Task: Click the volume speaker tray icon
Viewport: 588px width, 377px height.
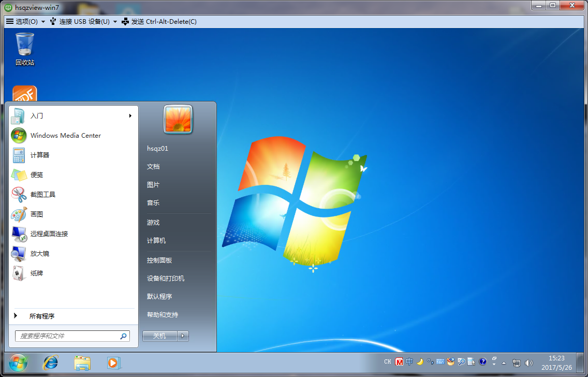Action: point(529,363)
